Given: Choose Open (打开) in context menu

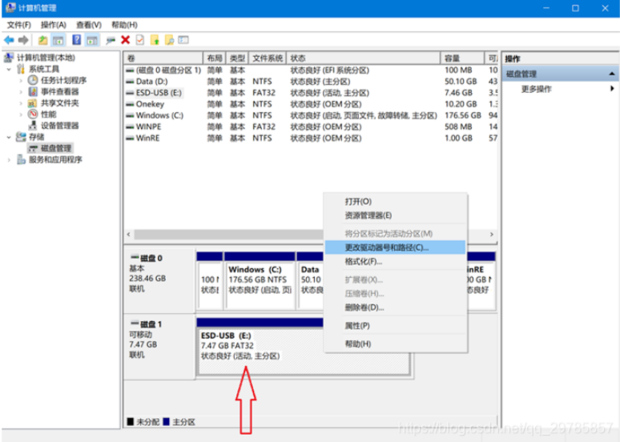Looking at the screenshot, I should 395,202.
